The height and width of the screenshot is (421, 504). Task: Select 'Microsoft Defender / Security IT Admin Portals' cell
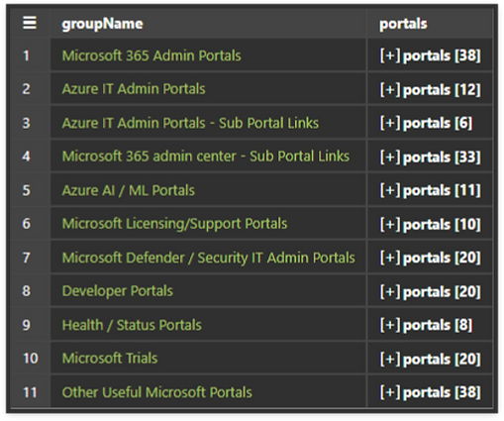coord(208,258)
